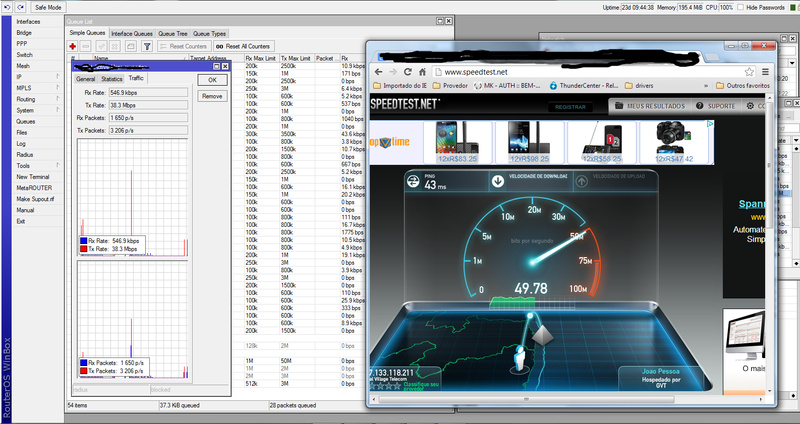
Task: Click the Tx Max Limit column header
Action: 295,58
